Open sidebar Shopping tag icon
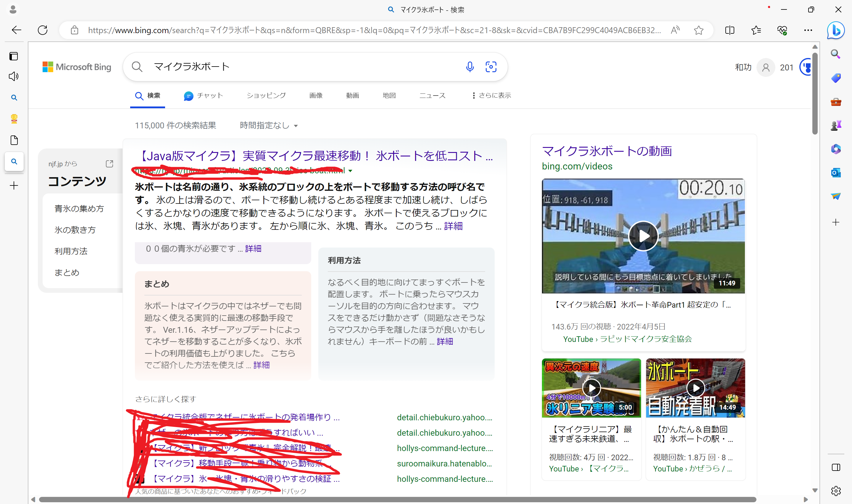The height and width of the screenshot is (504, 852). point(835,78)
